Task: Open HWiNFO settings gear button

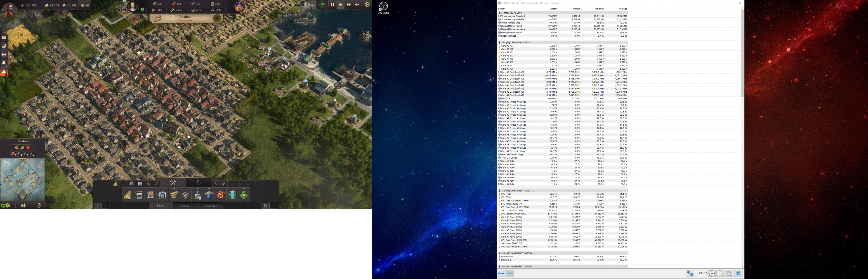Action: pos(729,273)
